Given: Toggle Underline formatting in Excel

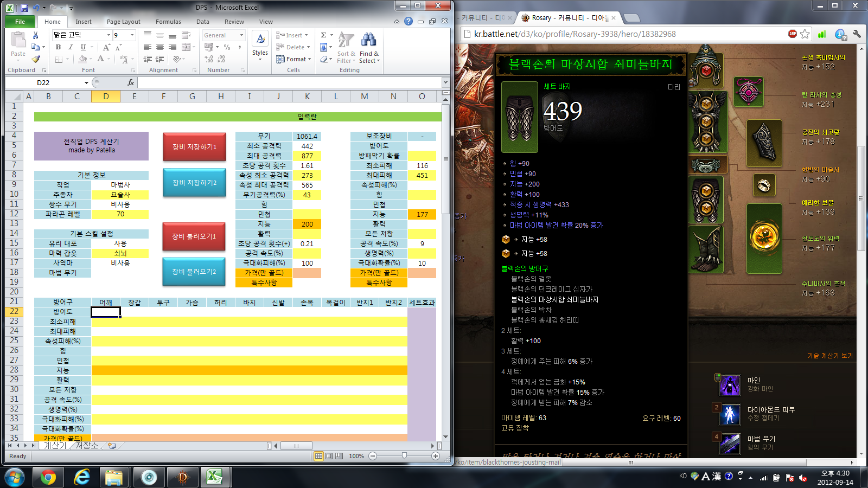Looking at the screenshot, I should pyautogui.click(x=82, y=47).
